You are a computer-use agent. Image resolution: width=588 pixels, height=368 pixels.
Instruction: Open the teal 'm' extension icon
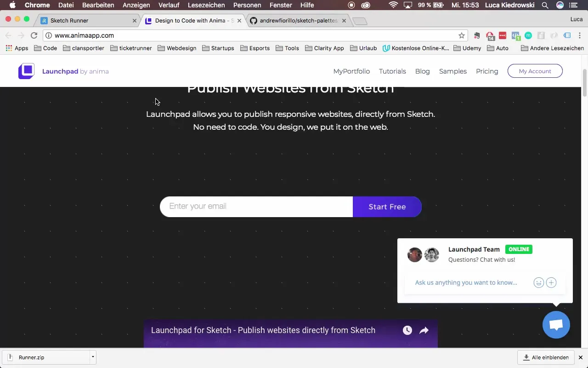tap(528, 35)
